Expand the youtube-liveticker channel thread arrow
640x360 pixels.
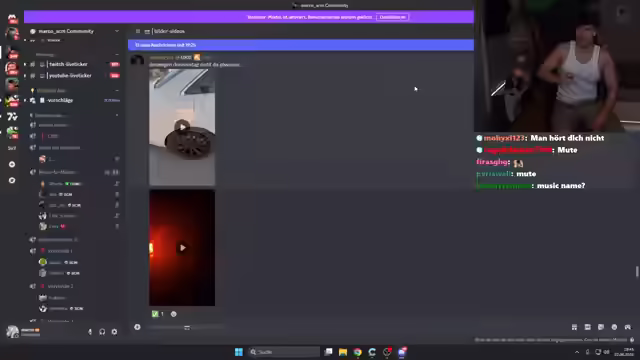click(x=25, y=76)
